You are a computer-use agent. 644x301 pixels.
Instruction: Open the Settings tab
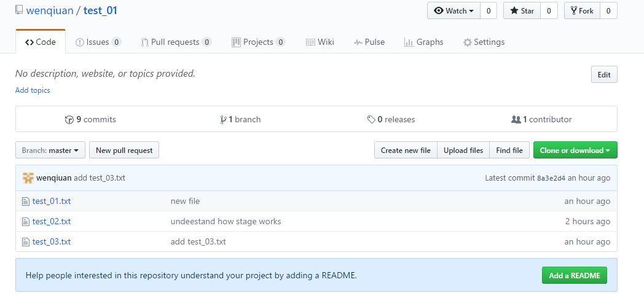click(x=484, y=42)
